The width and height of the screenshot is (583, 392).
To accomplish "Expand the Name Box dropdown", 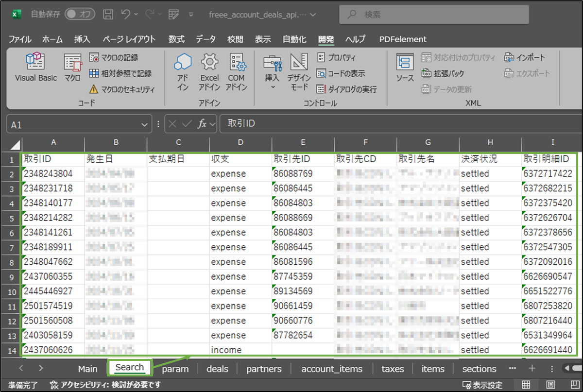I will pos(144,125).
